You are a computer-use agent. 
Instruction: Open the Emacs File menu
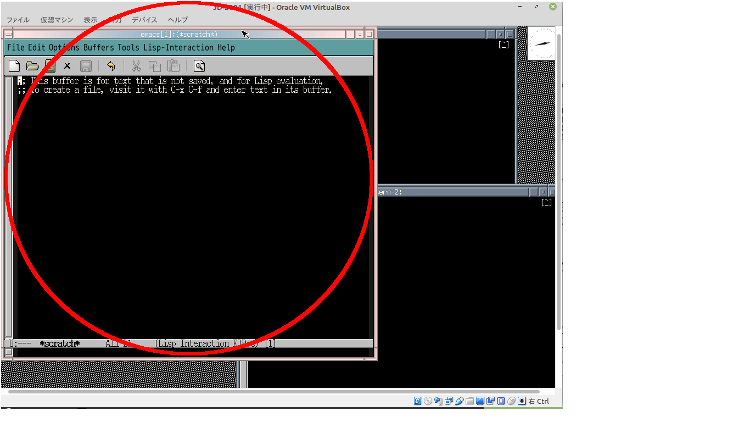click(x=16, y=47)
